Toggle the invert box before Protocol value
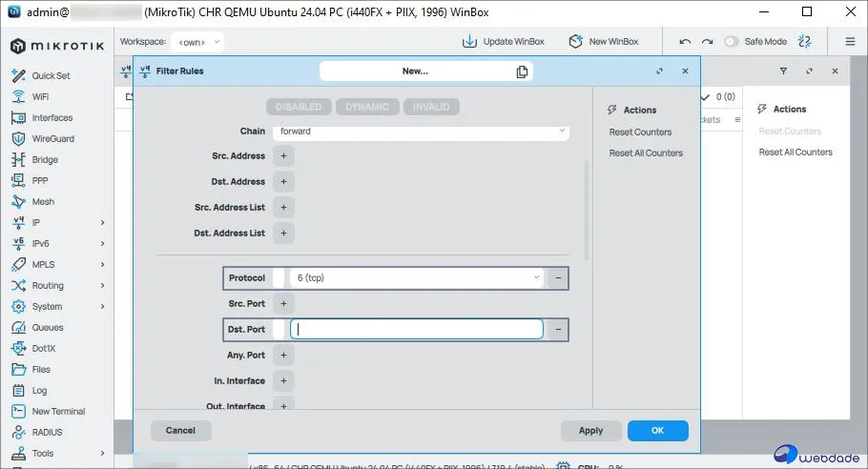The height and width of the screenshot is (469, 868). [279, 278]
